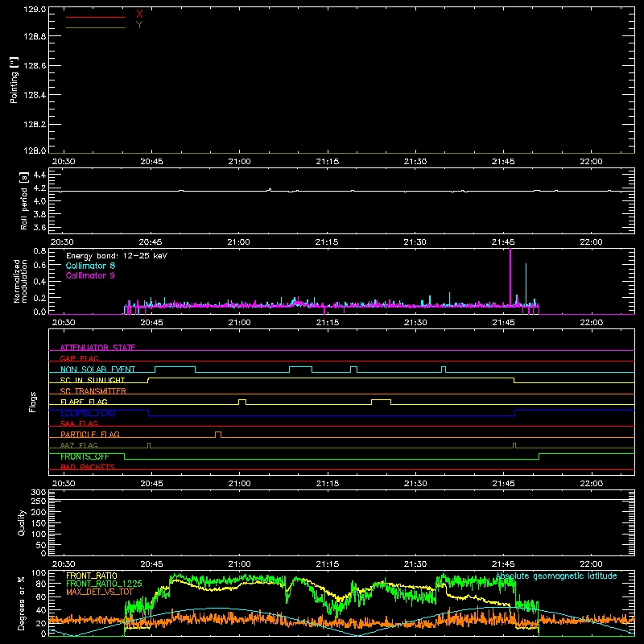The width and height of the screenshot is (644, 644).
Task: Click the SC_IN_SUNLIGHT flag label
Action: (93, 380)
